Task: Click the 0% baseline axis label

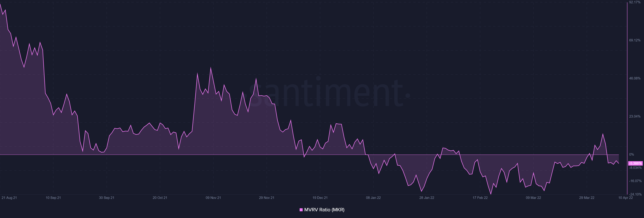Action: 631,154
